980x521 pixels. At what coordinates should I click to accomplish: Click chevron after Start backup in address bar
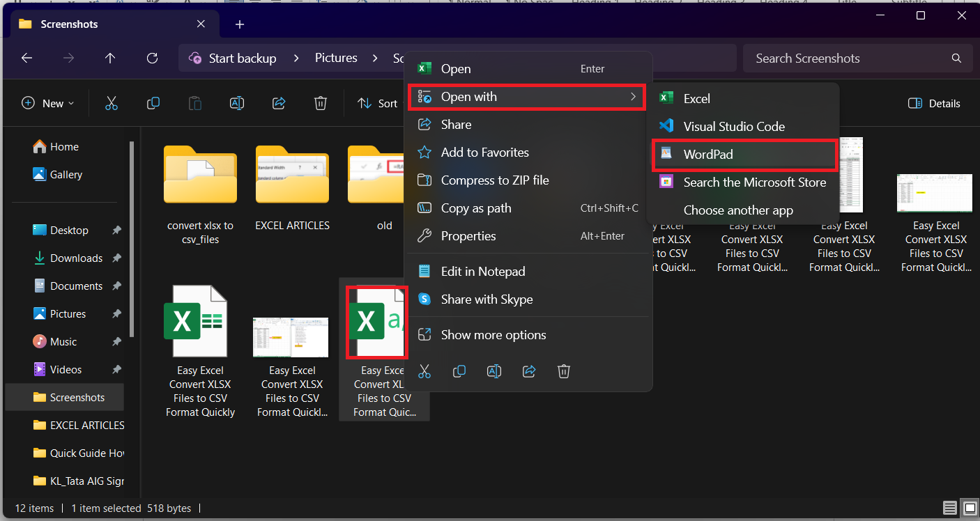296,59
